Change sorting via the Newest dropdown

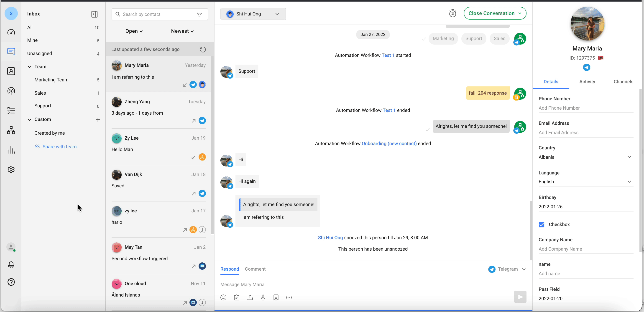coord(182,31)
